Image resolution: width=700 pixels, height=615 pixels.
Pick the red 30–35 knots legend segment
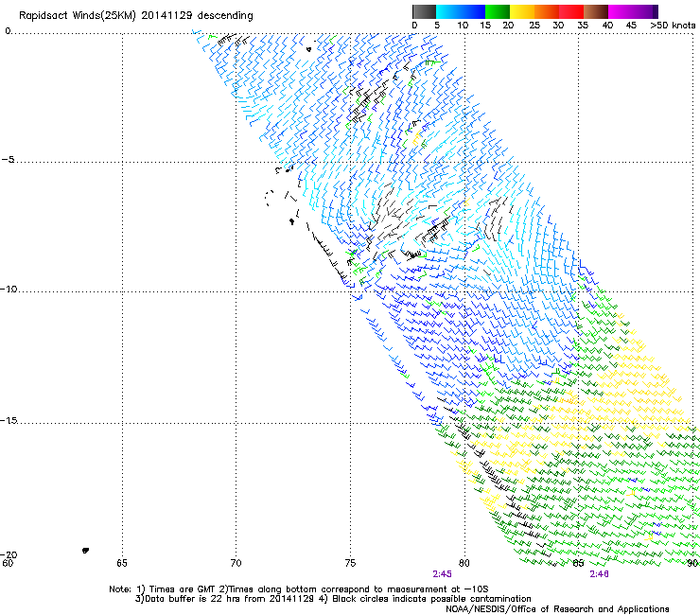pyautogui.click(x=571, y=11)
